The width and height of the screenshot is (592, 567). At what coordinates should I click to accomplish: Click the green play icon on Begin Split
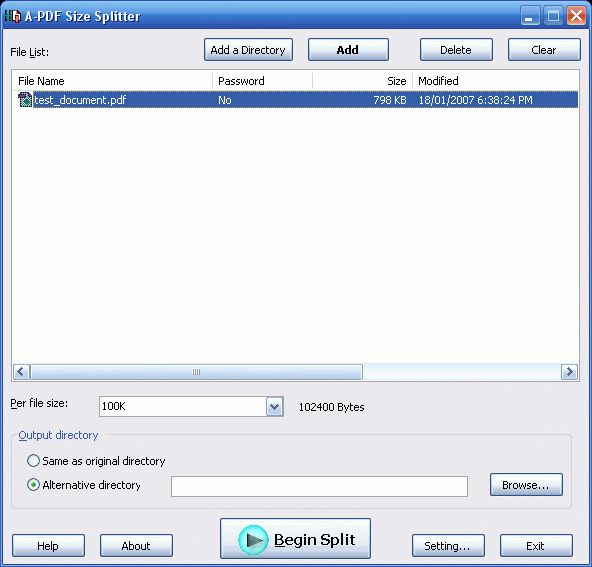tap(253, 540)
